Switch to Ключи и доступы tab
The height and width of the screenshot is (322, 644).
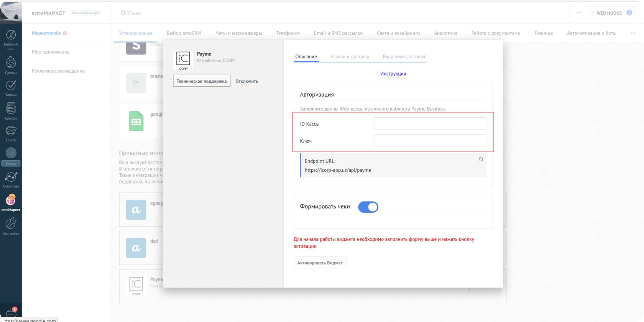pos(350,57)
